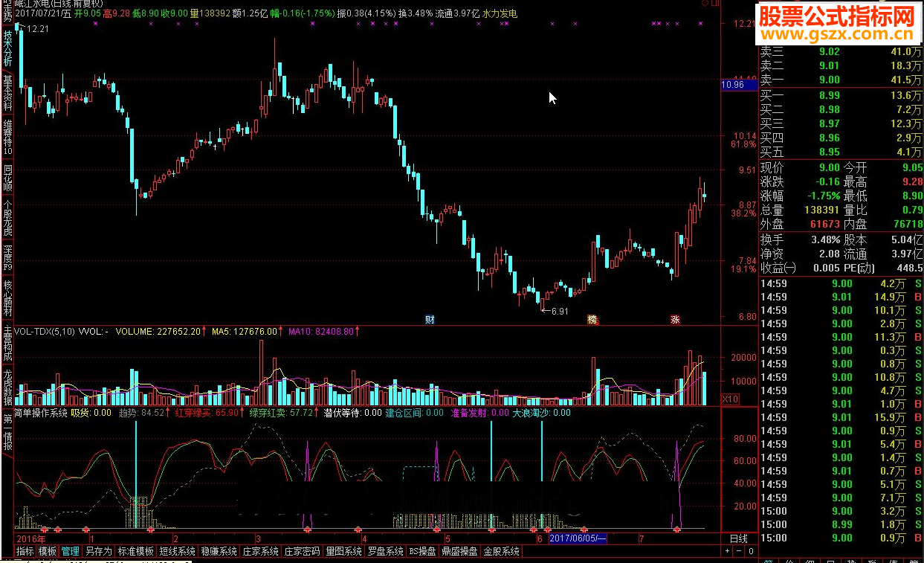Viewport: 924px width, 563px height.
Task: Click the X10 volume scale button
Action: [731, 399]
